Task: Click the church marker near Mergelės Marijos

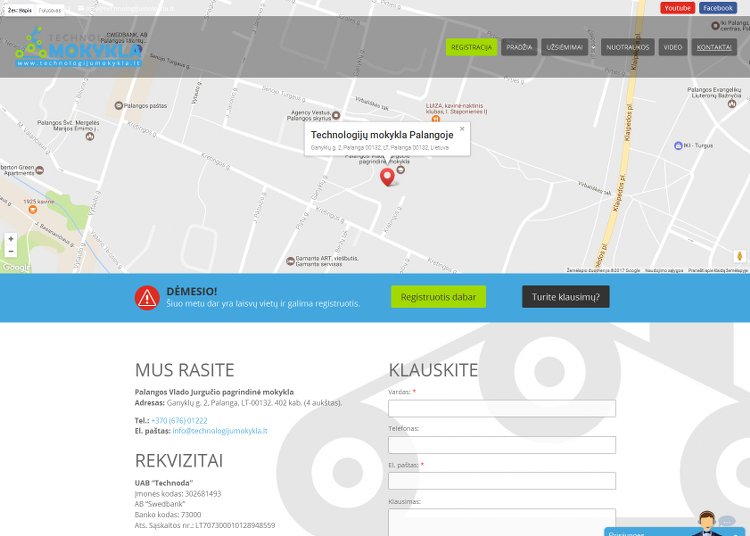Action: [89, 136]
